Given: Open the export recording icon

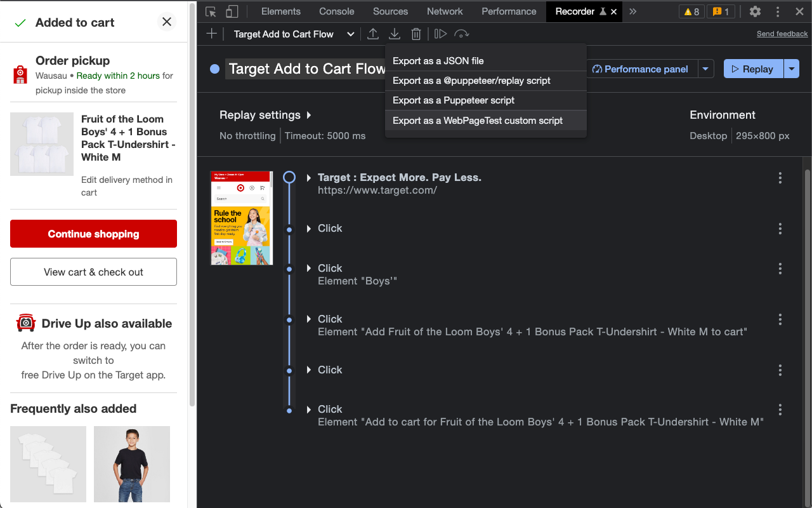Looking at the screenshot, I should coord(373,34).
